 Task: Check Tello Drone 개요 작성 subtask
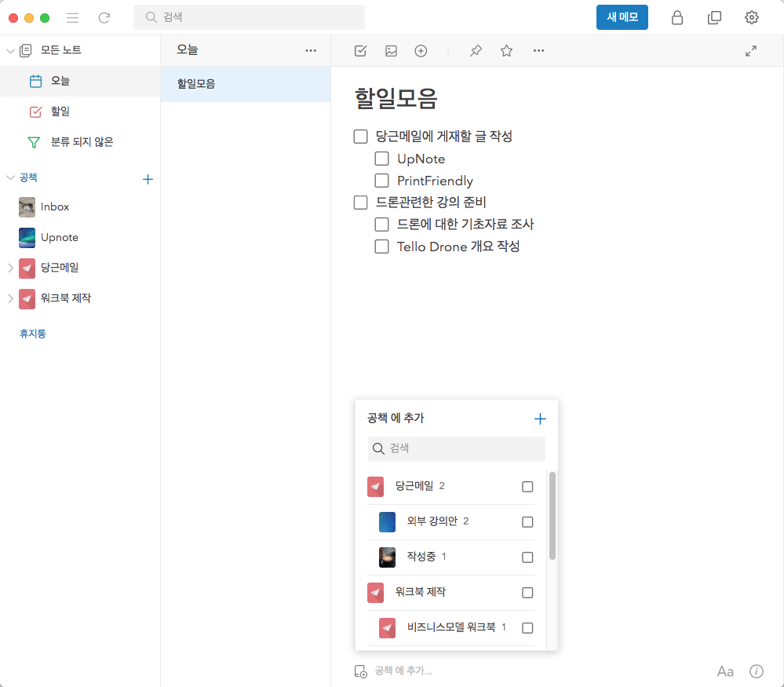pos(381,247)
